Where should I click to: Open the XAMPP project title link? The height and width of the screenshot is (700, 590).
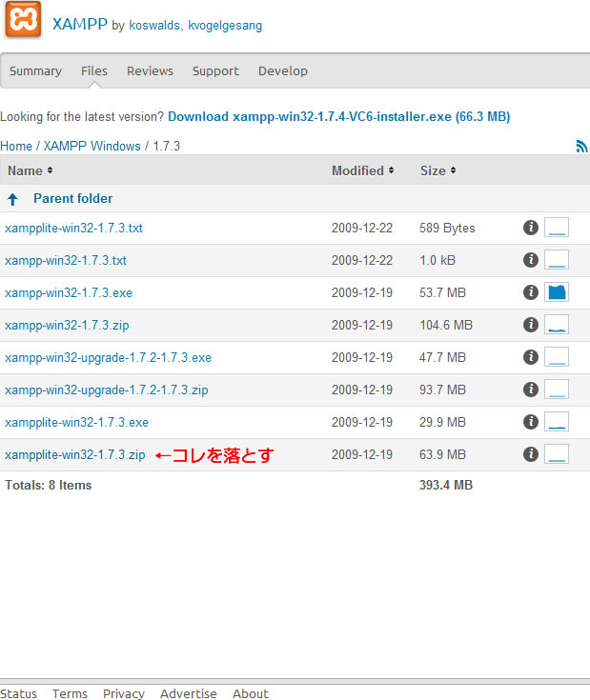pos(80,24)
